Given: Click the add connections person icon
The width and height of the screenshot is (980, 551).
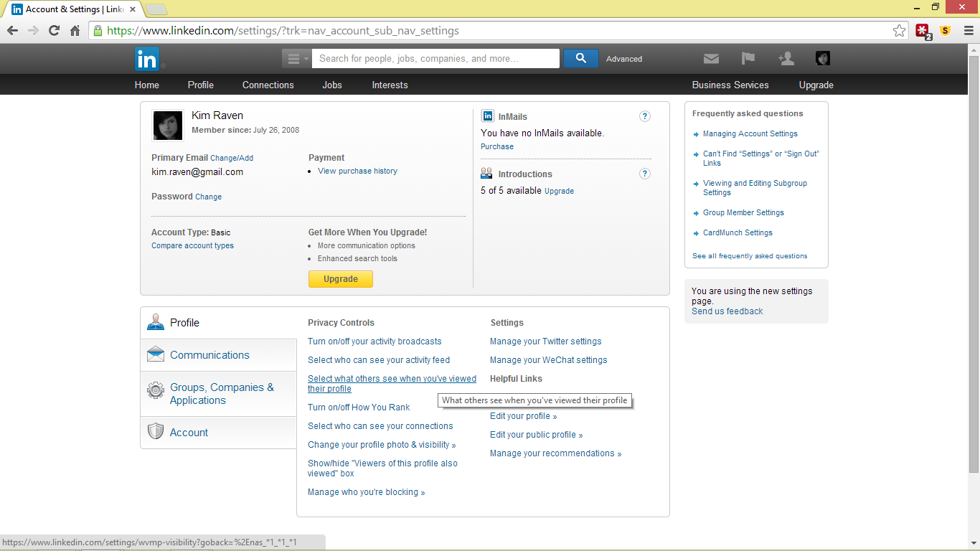Looking at the screenshot, I should (786, 59).
